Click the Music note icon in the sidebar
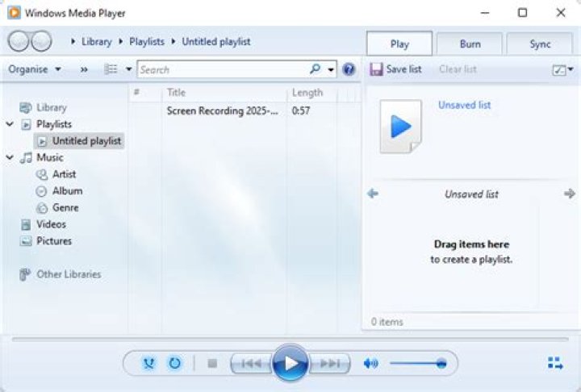This screenshot has width=581, height=392. pyautogui.click(x=26, y=158)
